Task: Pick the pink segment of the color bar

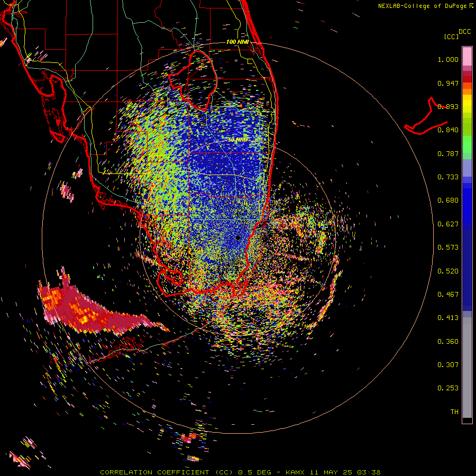Action: click(x=467, y=56)
